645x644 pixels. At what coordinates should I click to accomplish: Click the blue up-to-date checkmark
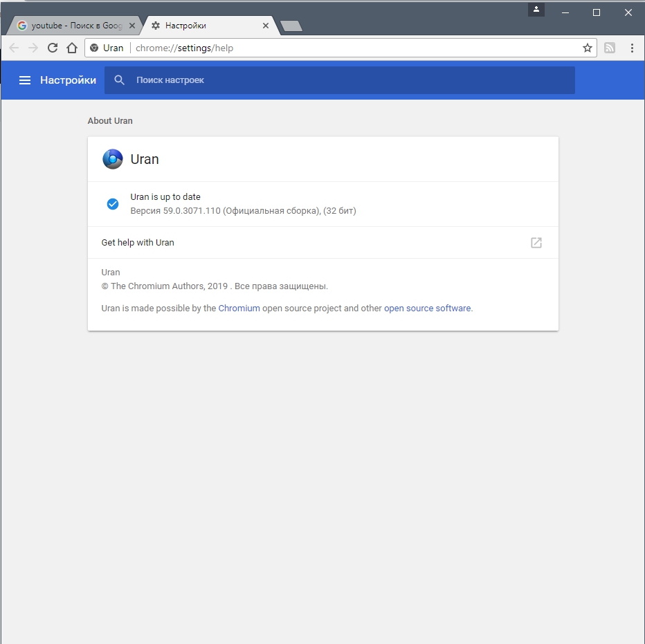[113, 204]
